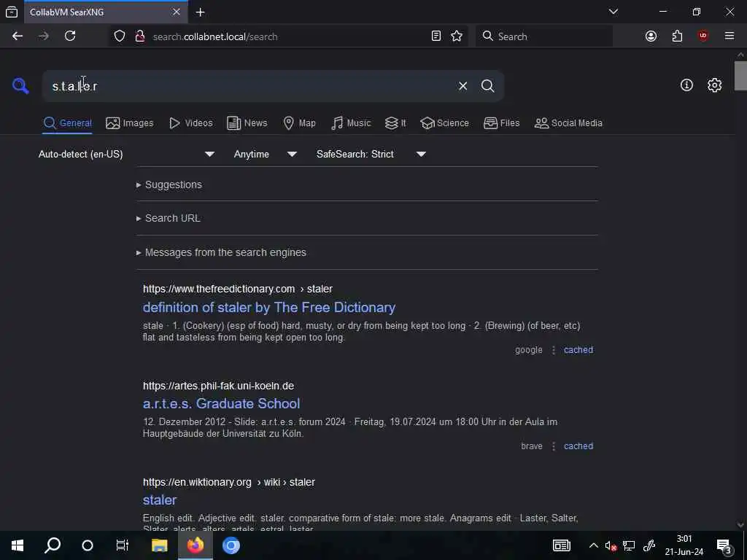Go back with browser back arrow

point(18,36)
